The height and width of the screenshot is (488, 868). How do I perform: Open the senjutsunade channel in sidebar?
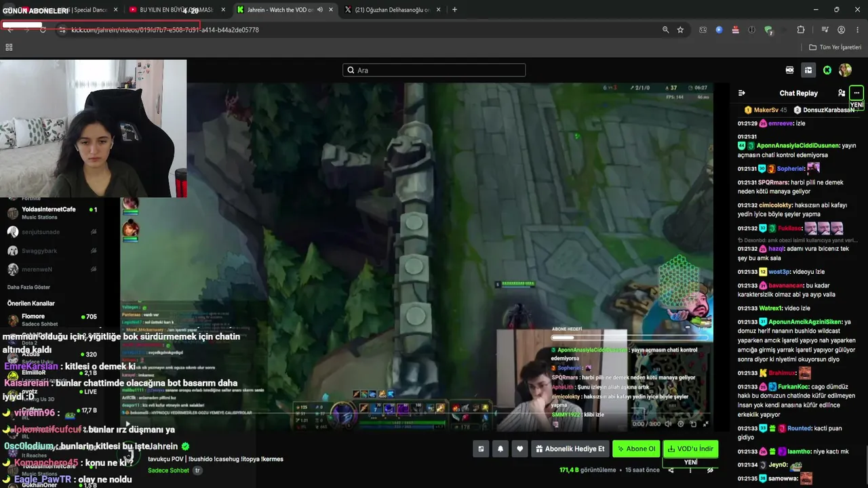point(52,232)
